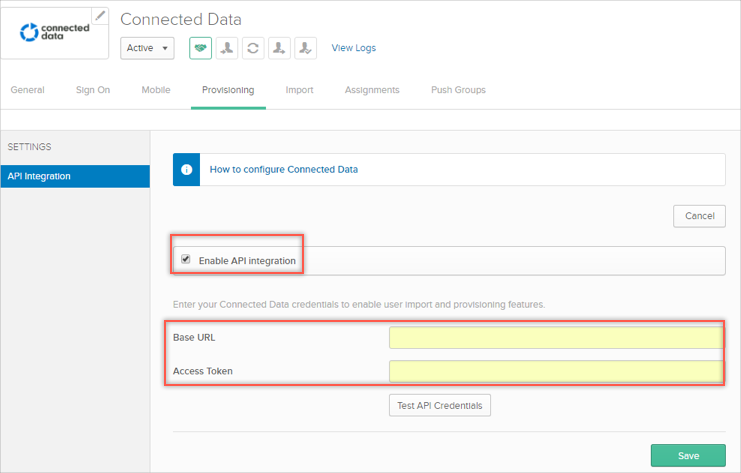
Task: Uncheck Enable API integration checkbox
Action: coord(186,260)
